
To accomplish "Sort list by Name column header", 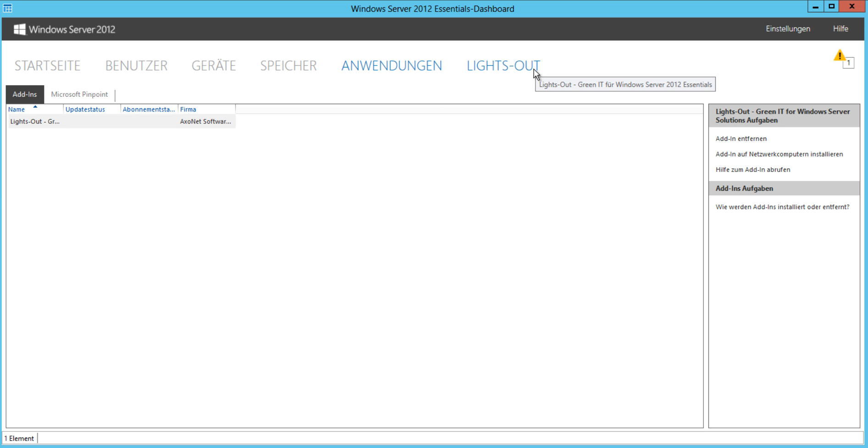I will (17, 109).
